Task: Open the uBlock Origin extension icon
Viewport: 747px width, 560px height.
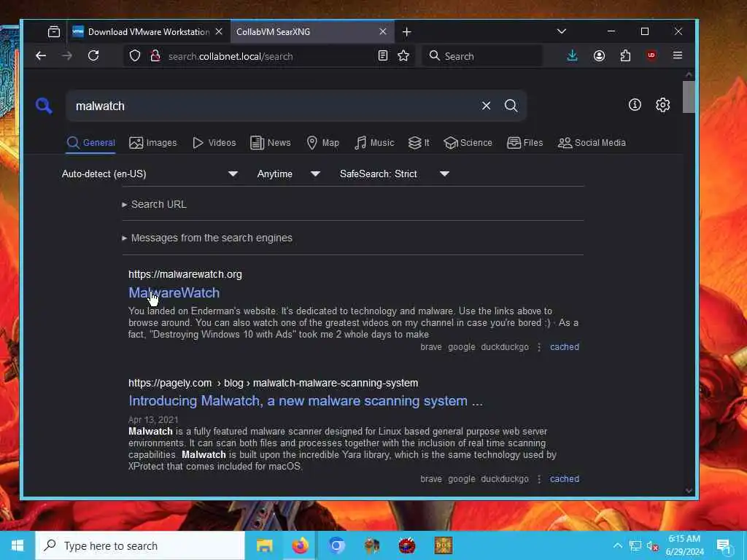Action: 651,55
